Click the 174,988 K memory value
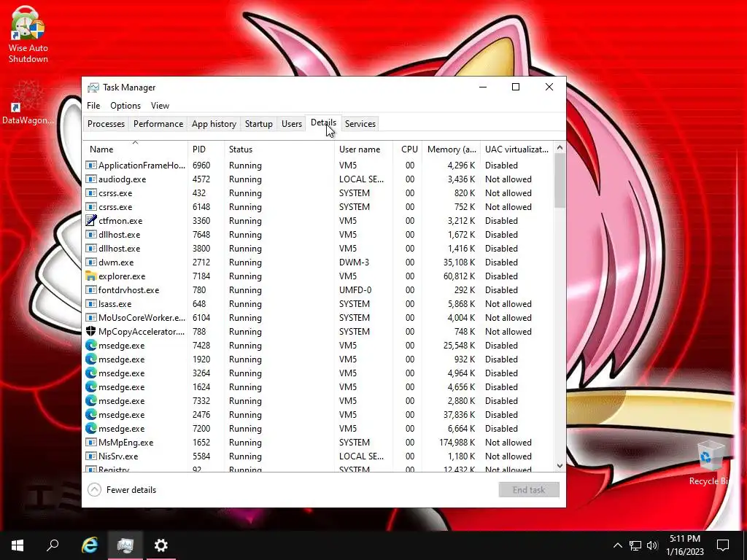This screenshot has width=747, height=560. tap(457, 443)
